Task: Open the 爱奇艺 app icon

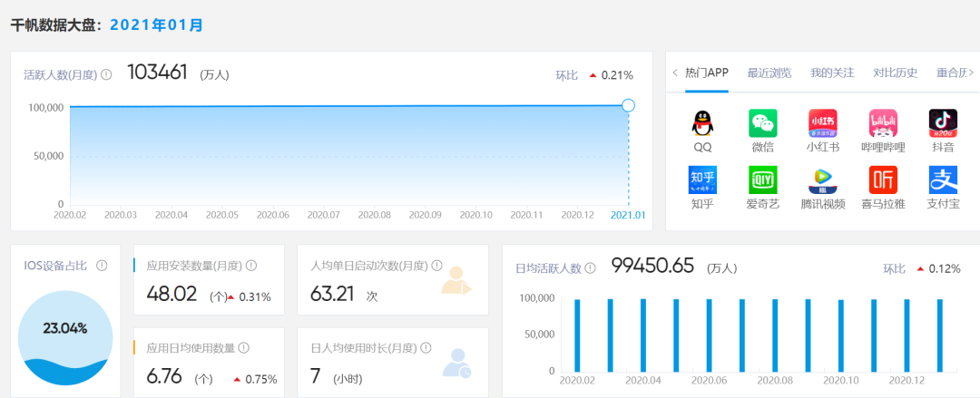Action: (762, 180)
